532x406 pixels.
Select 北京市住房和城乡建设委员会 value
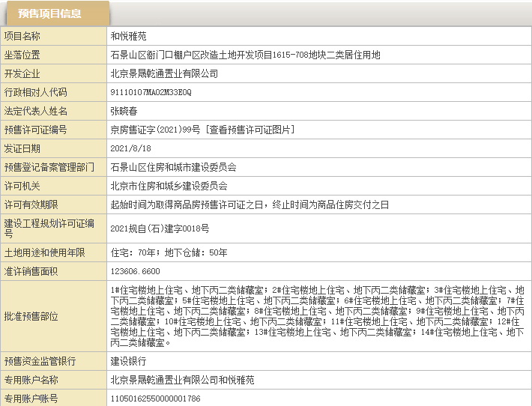click(x=169, y=186)
